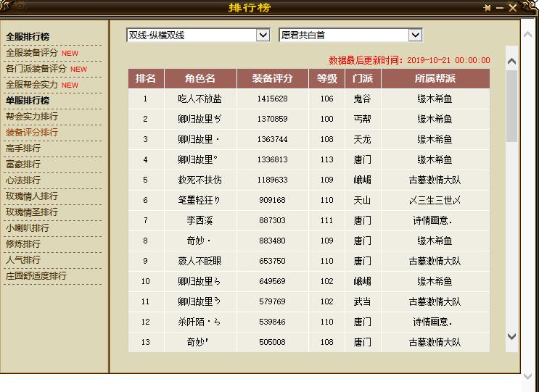Screen dimensions: 539x392
Task: Click guild name ㄨ三生三世ㄨ
Action: [435, 200]
